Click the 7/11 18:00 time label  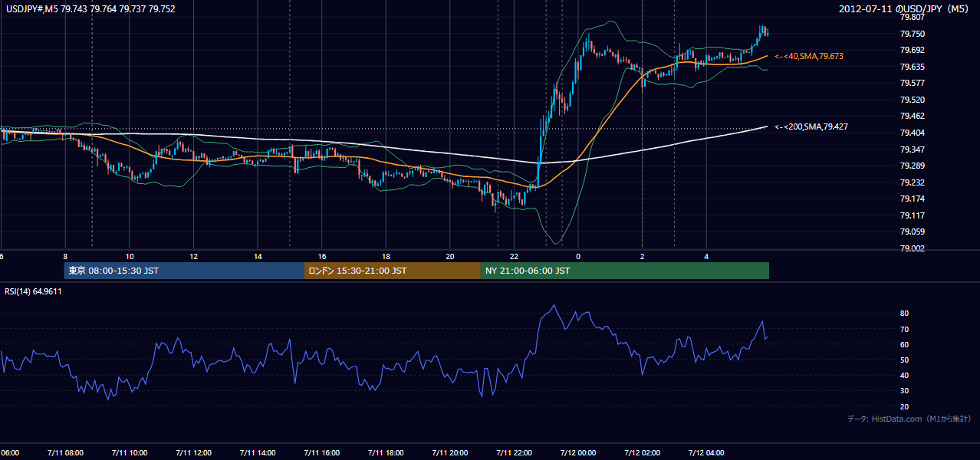click(386, 452)
